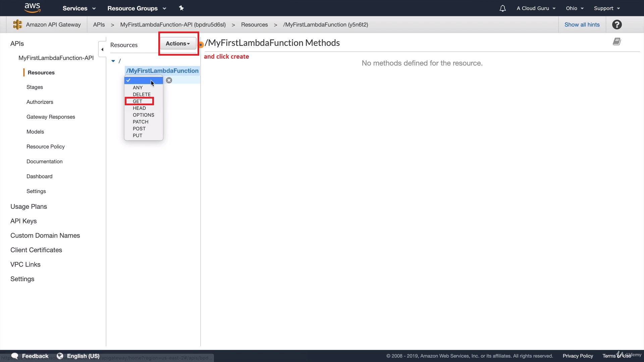The image size is (644, 362).
Task: Click the pin shortcut icon in navbar
Action: click(x=181, y=8)
